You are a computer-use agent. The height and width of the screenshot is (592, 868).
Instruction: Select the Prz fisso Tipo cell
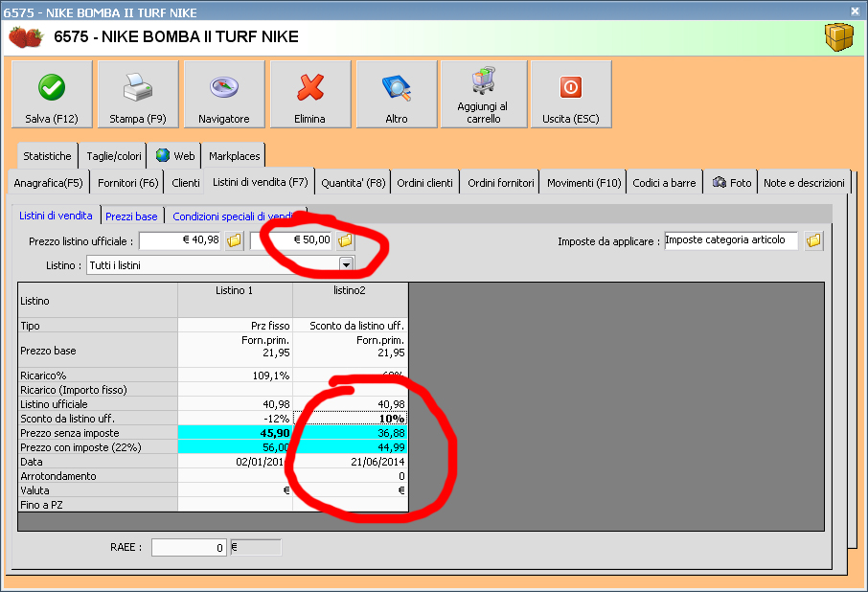pyautogui.click(x=235, y=326)
